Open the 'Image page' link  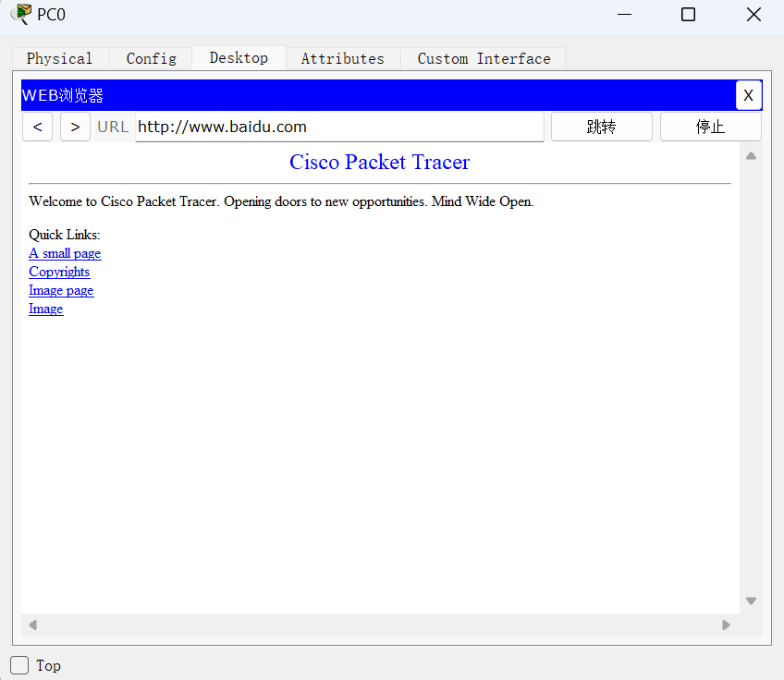coord(61,290)
